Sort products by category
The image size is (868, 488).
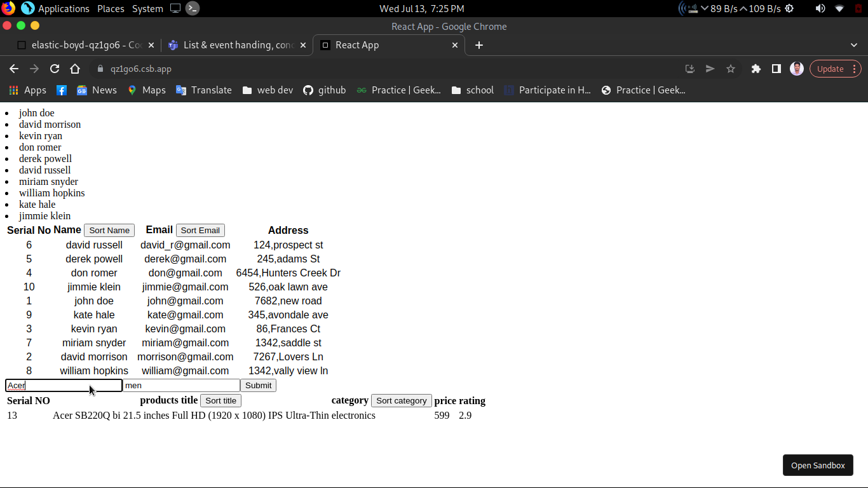(x=402, y=401)
